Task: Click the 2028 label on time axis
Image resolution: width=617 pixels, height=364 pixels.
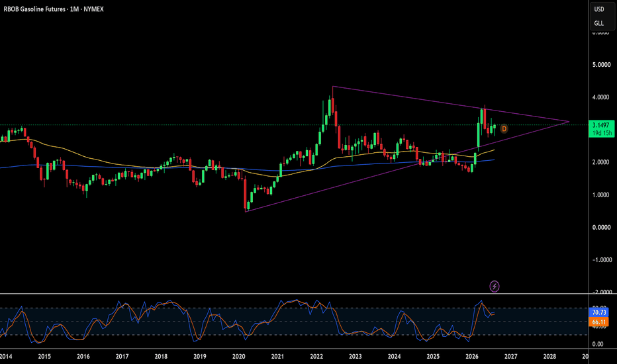Action: [549, 357]
